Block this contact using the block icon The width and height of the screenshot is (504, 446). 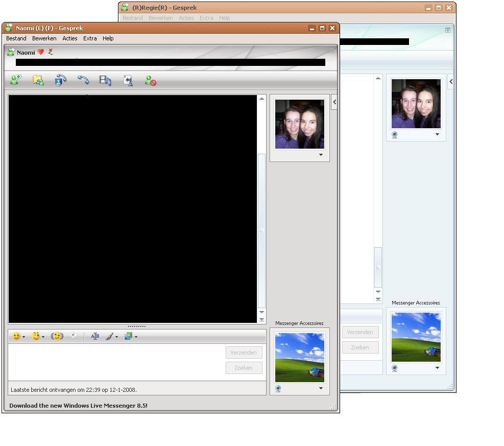point(150,80)
